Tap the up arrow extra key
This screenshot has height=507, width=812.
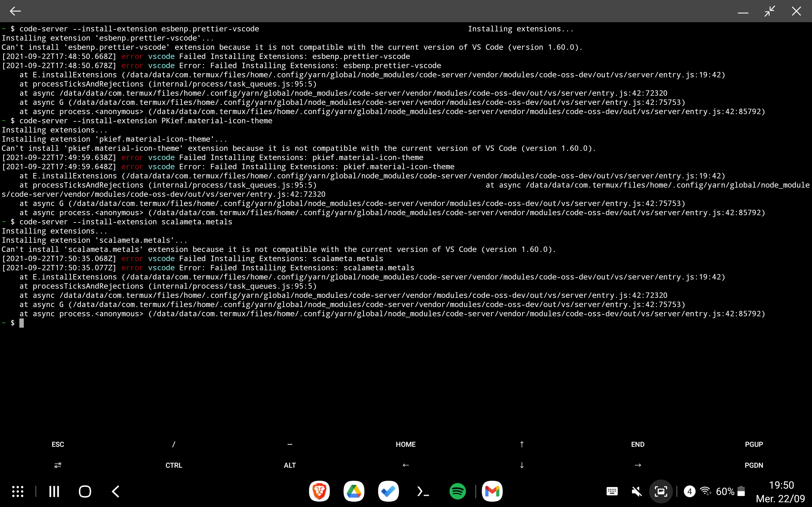522,444
